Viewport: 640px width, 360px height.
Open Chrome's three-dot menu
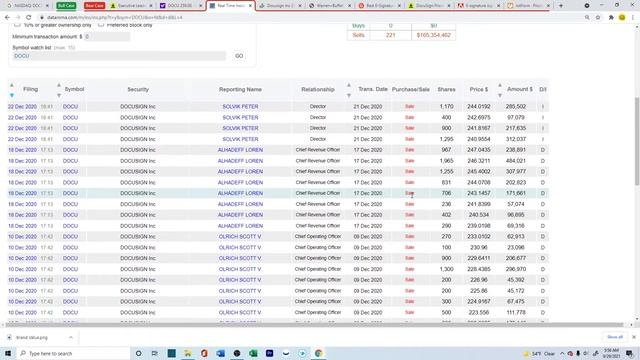click(x=633, y=18)
